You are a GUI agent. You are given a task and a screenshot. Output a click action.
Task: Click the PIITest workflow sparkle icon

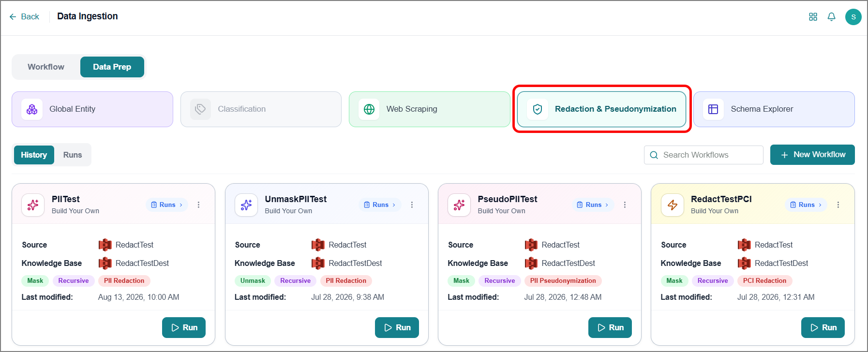(x=33, y=205)
